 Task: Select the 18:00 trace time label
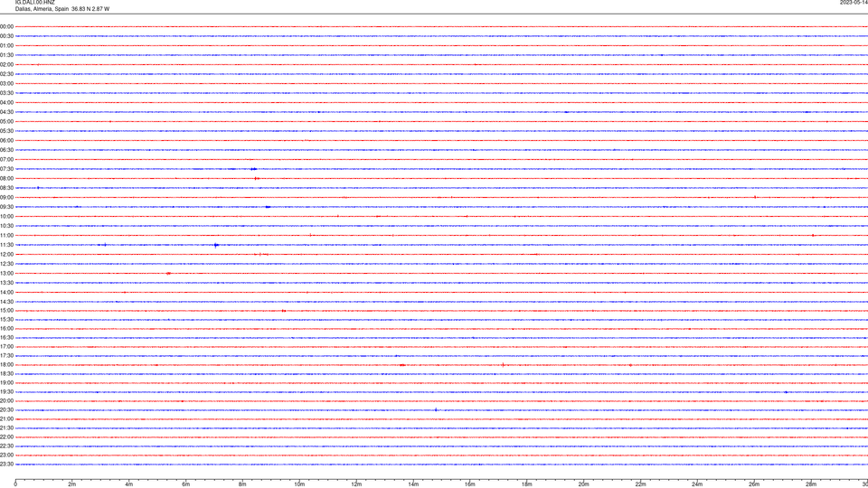pyautogui.click(x=6, y=364)
